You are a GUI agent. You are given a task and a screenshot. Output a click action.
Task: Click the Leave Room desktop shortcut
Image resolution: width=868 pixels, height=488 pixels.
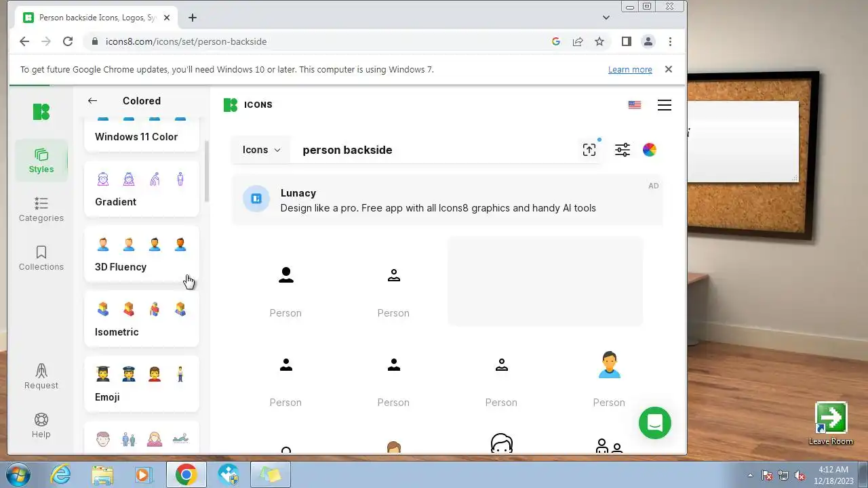(831, 424)
